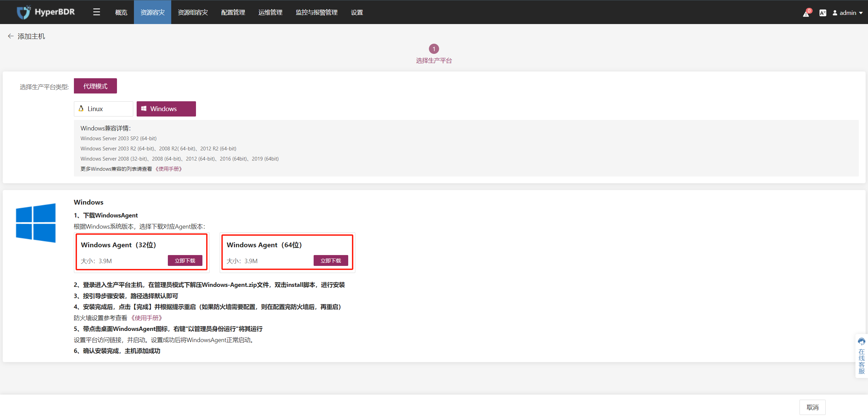868x420 pixels.
Task: Click the Windows兼容详情 heading
Action: tap(105, 128)
